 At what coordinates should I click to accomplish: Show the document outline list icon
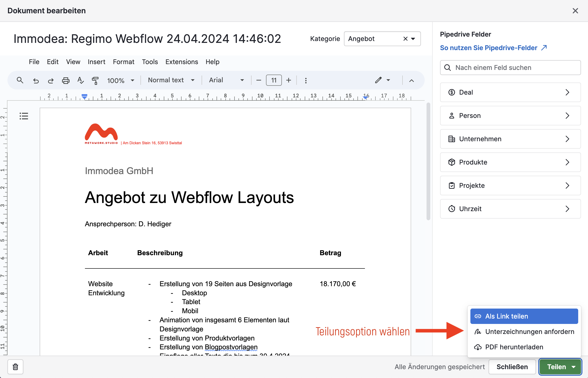coord(24,116)
